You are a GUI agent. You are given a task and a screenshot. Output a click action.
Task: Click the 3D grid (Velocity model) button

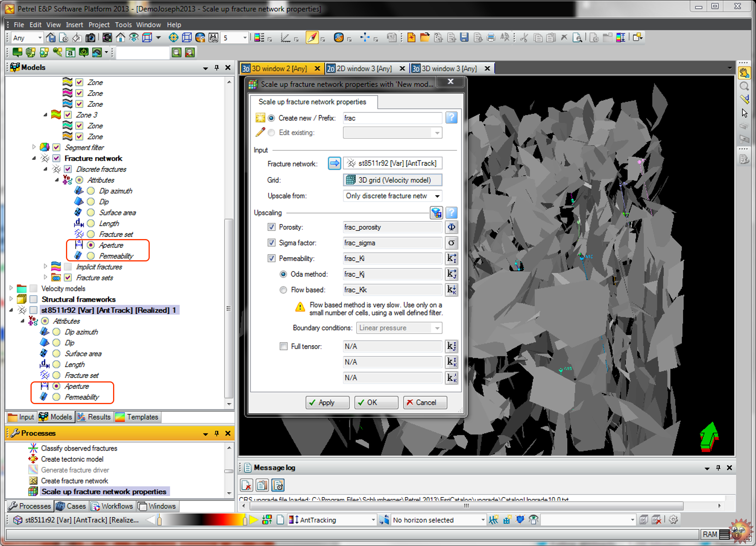392,180
